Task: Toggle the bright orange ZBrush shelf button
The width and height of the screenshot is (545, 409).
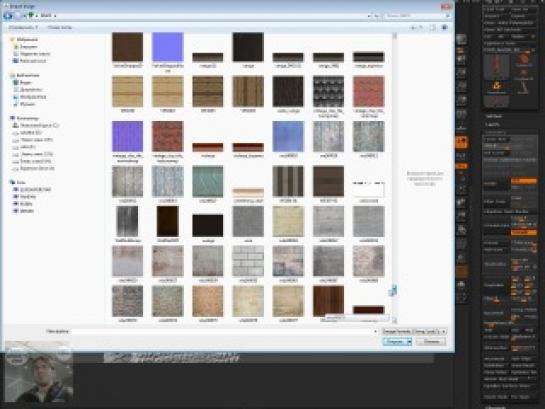Action: [462, 142]
